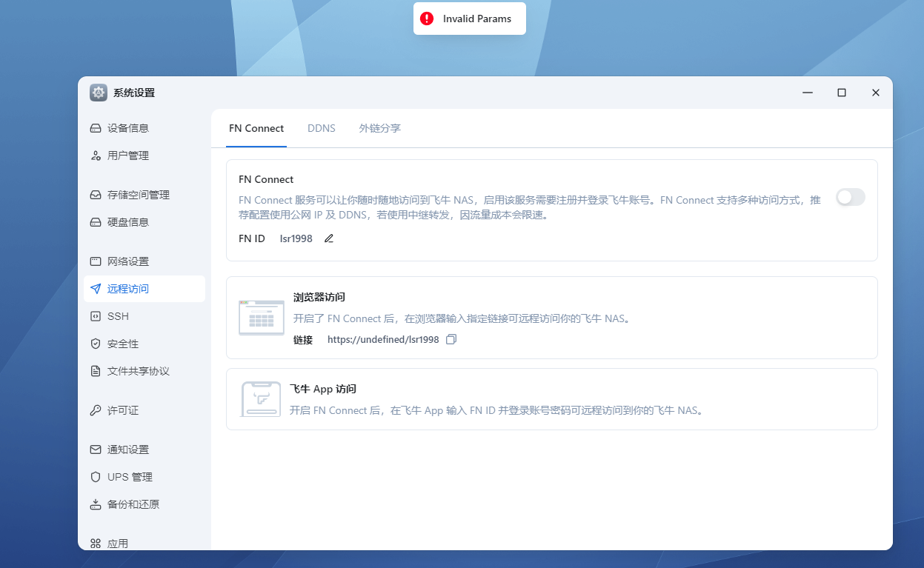Open the 外链分享 tab
Screen dimensions: 924x568
tap(379, 128)
